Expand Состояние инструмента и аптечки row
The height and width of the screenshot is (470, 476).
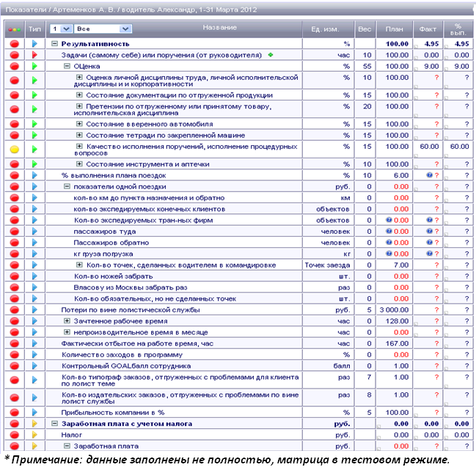[x=79, y=164]
